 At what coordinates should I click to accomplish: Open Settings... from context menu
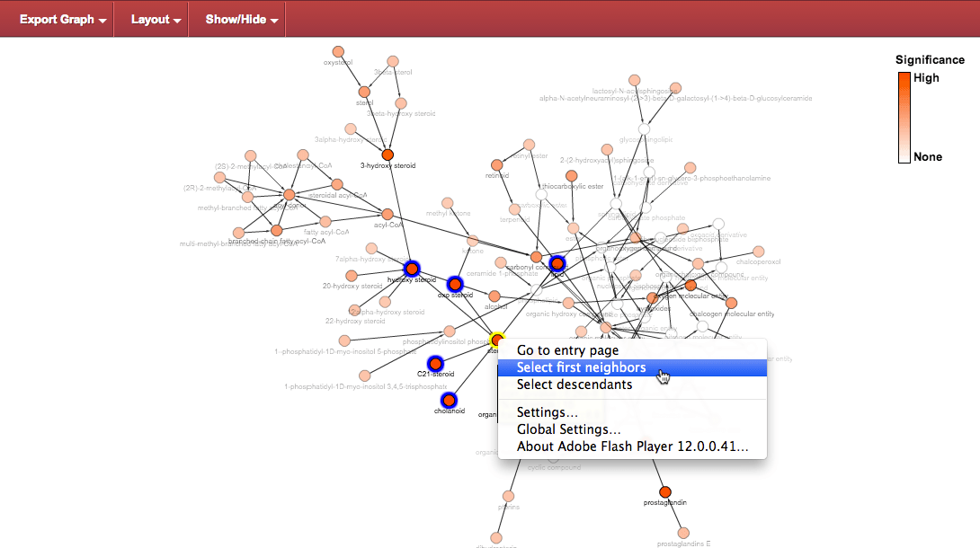click(547, 412)
